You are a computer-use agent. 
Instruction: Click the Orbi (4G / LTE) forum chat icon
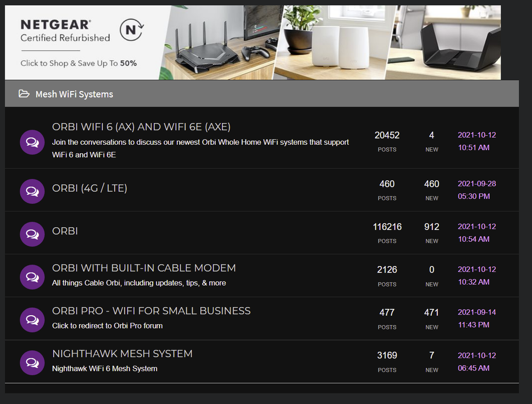32,191
